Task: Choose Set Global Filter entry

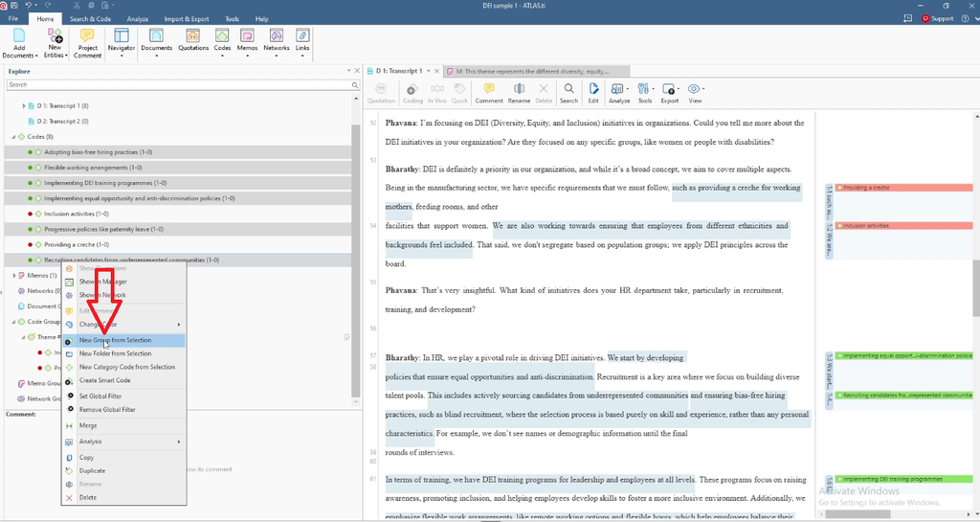Action: (123, 396)
